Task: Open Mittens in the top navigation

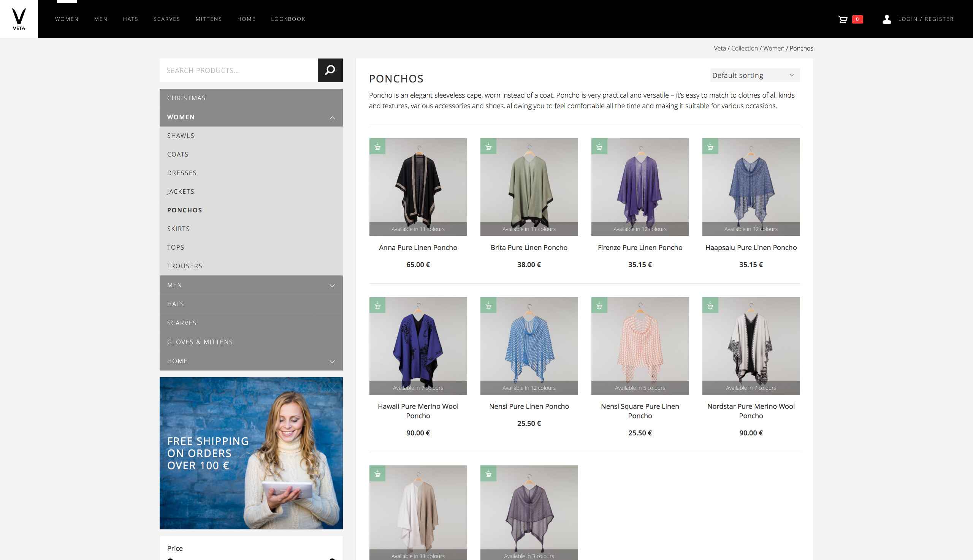Action: point(209,19)
